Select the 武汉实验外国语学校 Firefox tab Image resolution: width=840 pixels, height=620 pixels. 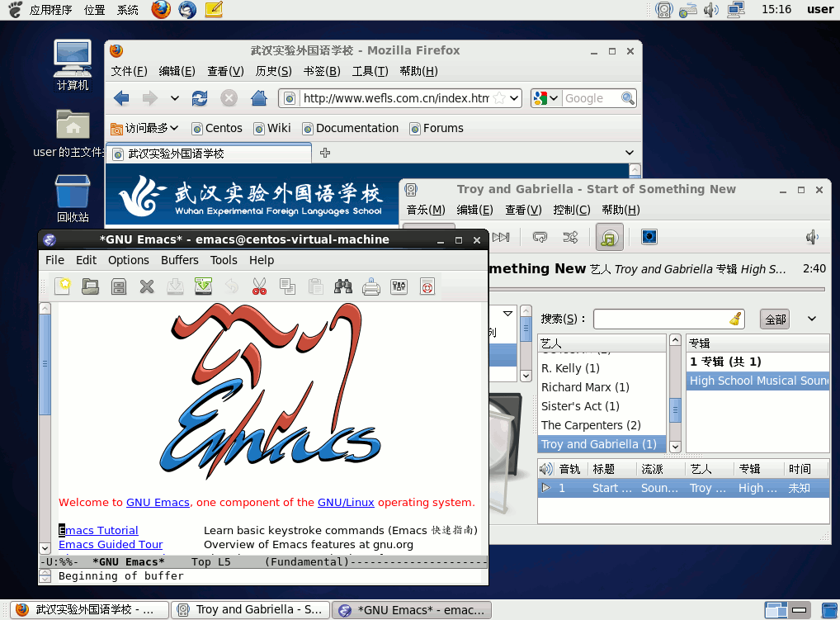click(x=209, y=154)
